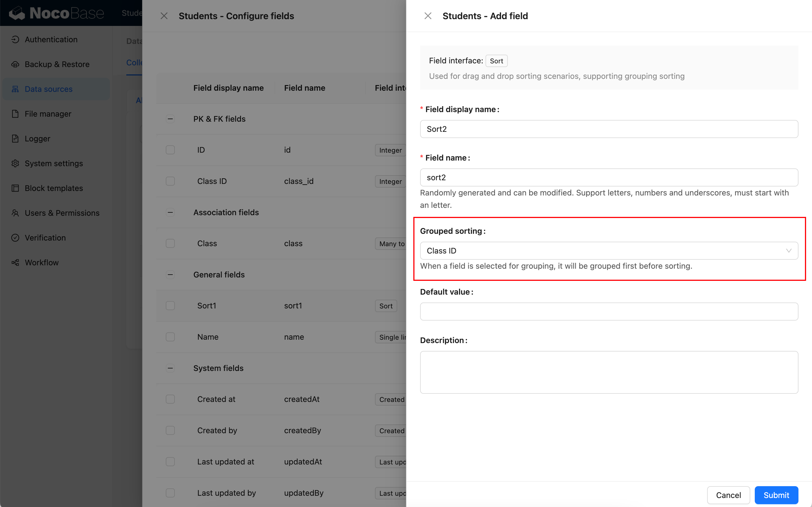Click the System settings gear icon

[x=15, y=164]
